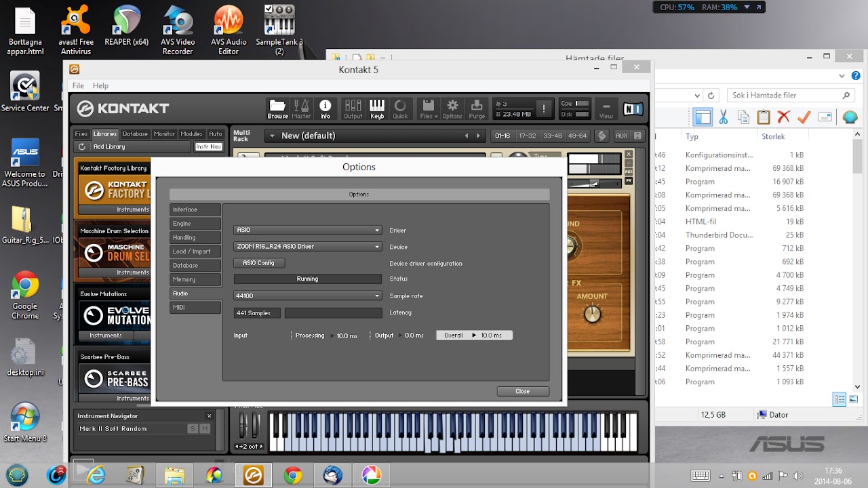
Task: Toggle Mute on Mark II Soft Random
Action: click(x=205, y=429)
